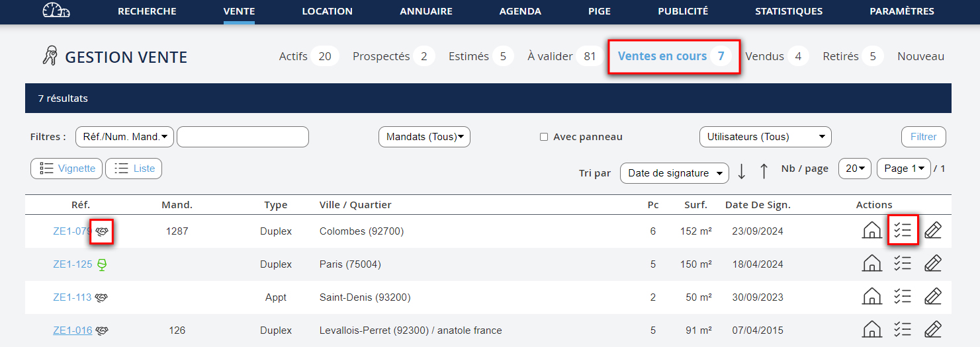Open the LOCATION menu
The image size is (980, 347).
(x=327, y=11)
